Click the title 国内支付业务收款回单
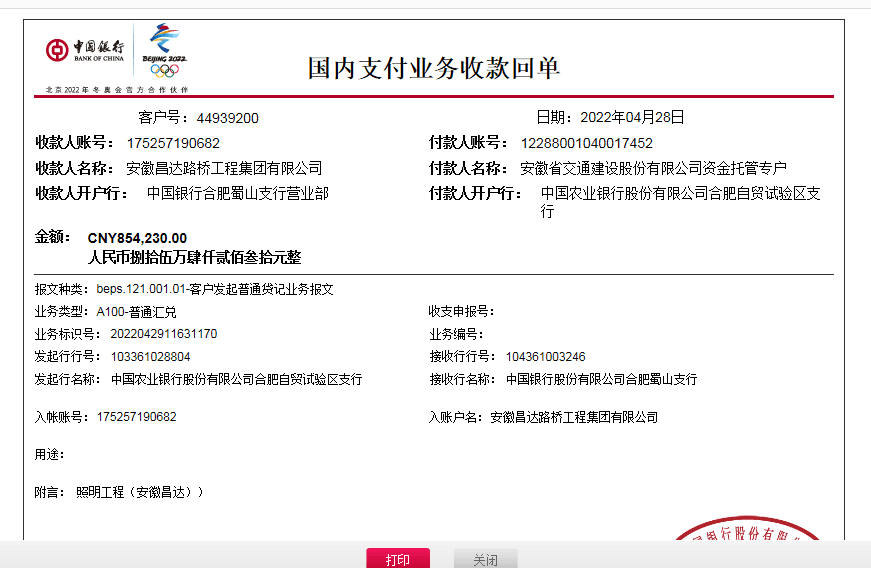Image resolution: width=871 pixels, height=568 pixels. [x=433, y=68]
